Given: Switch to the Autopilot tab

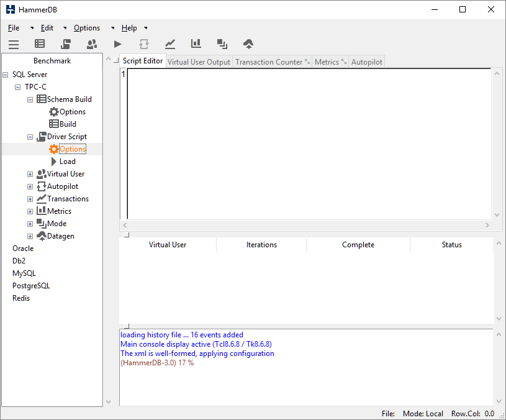Looking at the screenshot, I should pos(366,62).
